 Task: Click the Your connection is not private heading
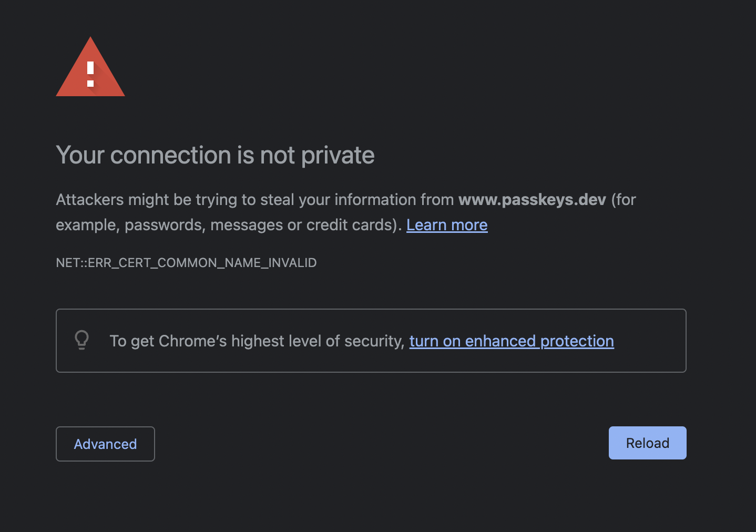pos(215,155)
